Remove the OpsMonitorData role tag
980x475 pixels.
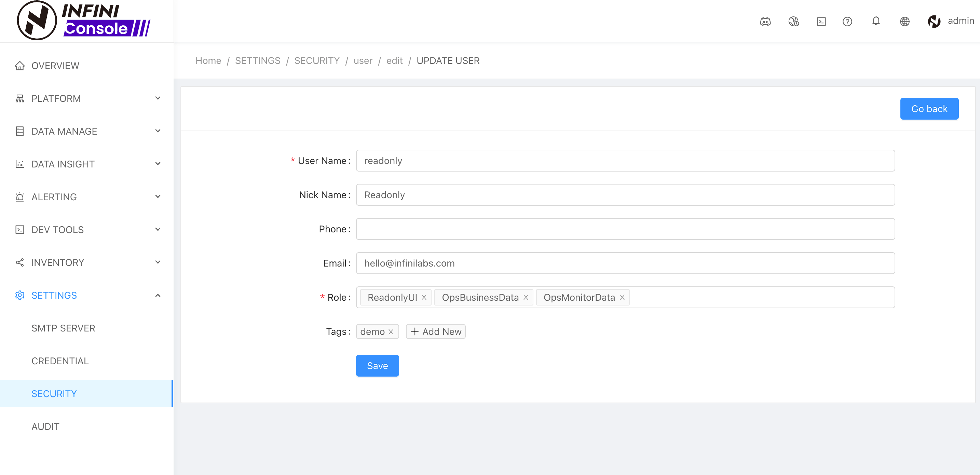pos(622,297)
